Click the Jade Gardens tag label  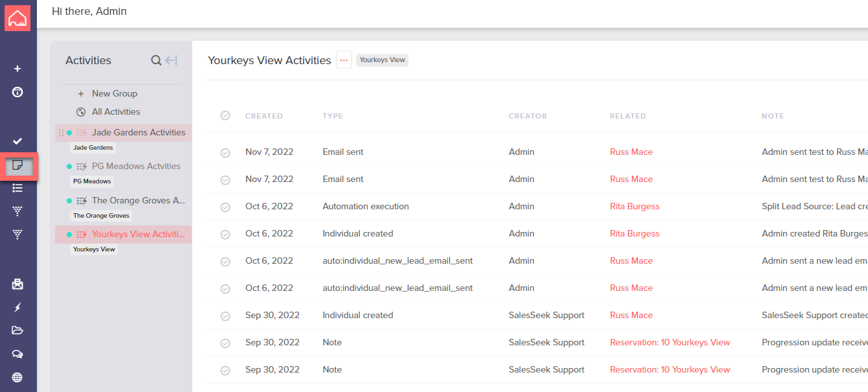93,148
